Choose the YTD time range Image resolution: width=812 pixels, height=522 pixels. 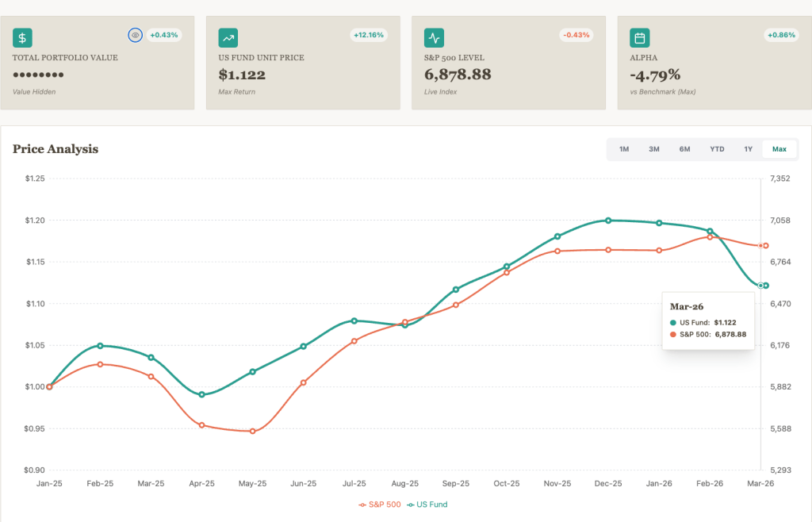pyautogui.click(x=717, y=149)
